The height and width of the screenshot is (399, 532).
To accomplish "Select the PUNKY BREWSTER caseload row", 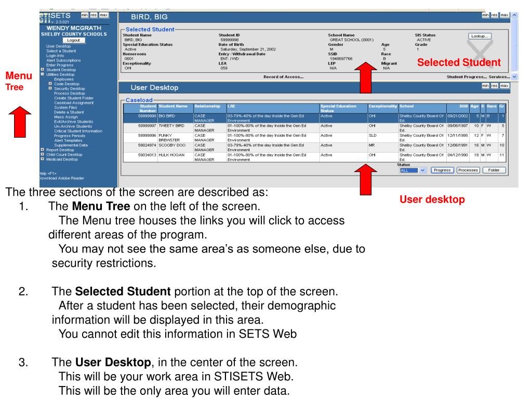I will coord(314,138).
